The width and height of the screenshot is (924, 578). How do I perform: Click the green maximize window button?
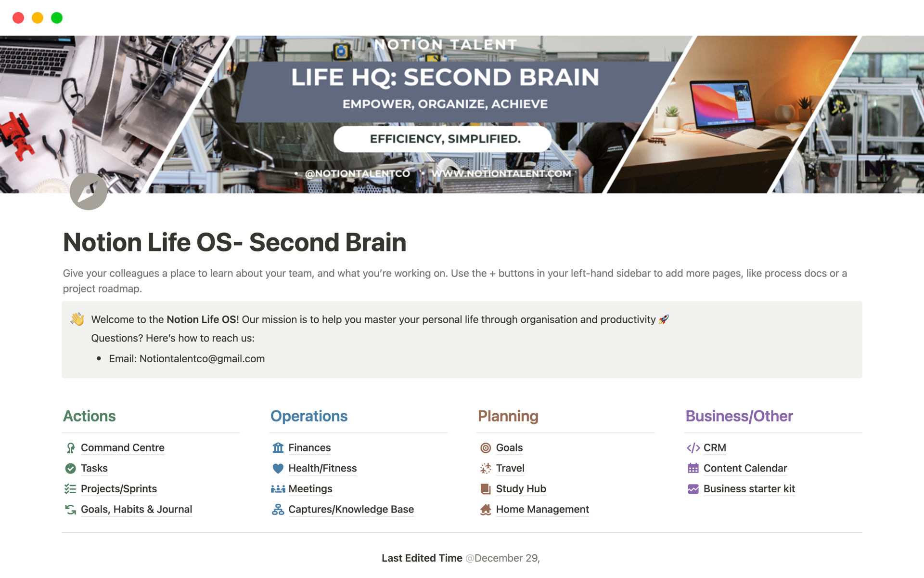tap(57, 18)
